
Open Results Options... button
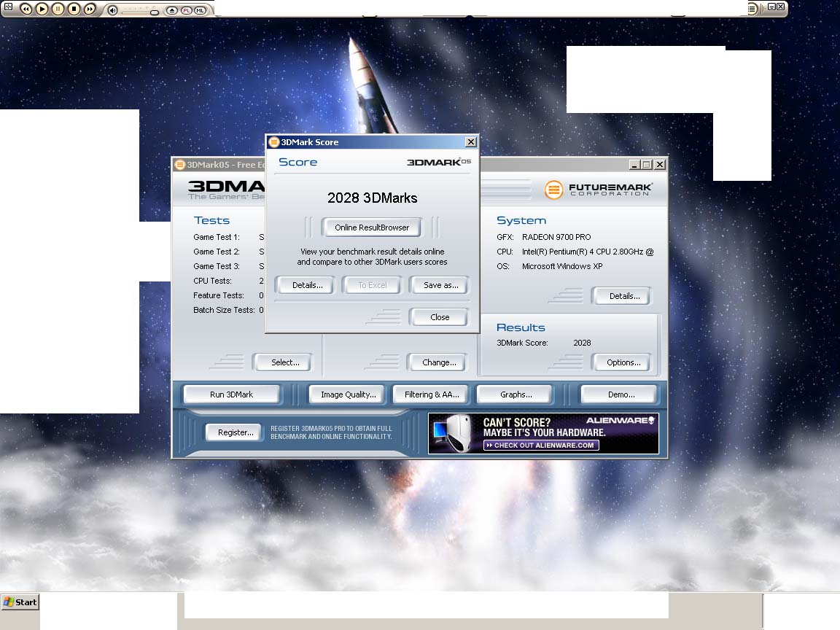tap(623, 362)
